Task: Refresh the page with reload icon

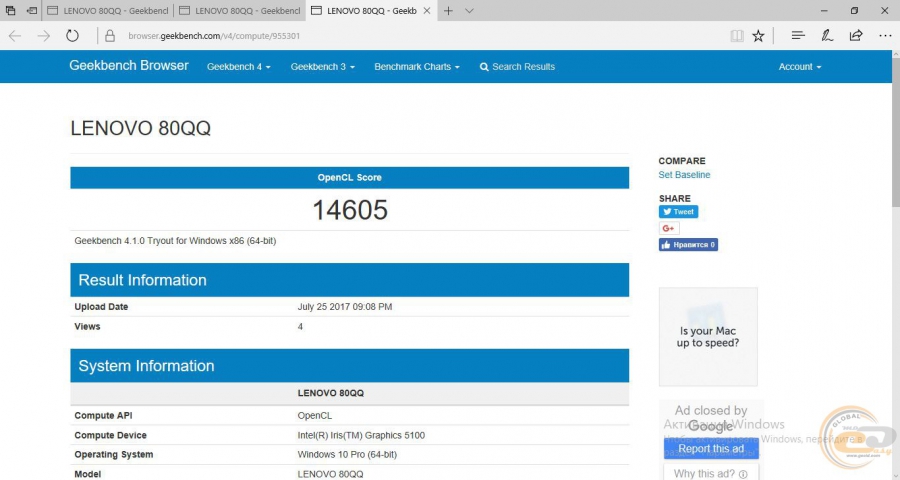Action: 72,36
